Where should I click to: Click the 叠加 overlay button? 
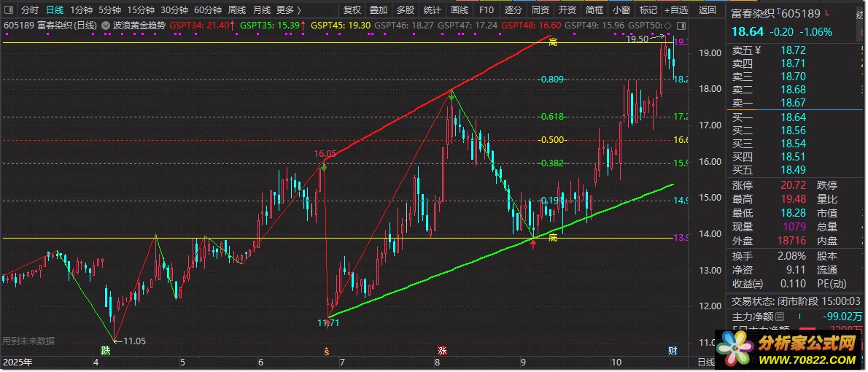tap(379, 10)
